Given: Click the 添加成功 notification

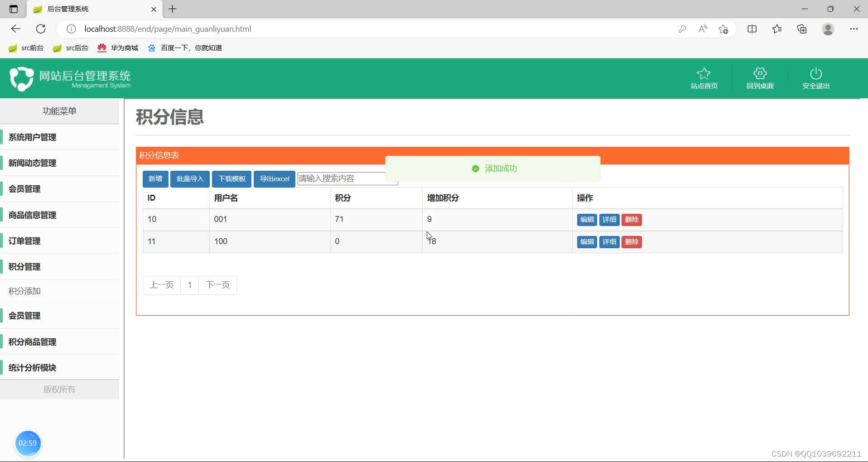Looking at the screenshot, I should click(493, 168).
